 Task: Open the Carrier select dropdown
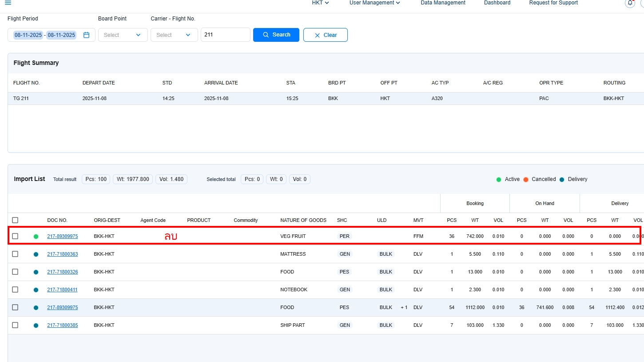[174, 35]
